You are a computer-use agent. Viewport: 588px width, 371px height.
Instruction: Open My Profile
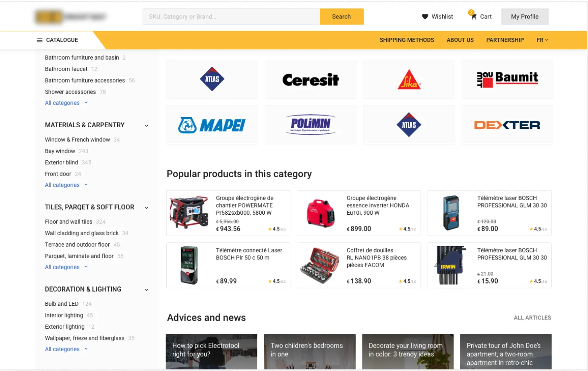click(525, 17)
